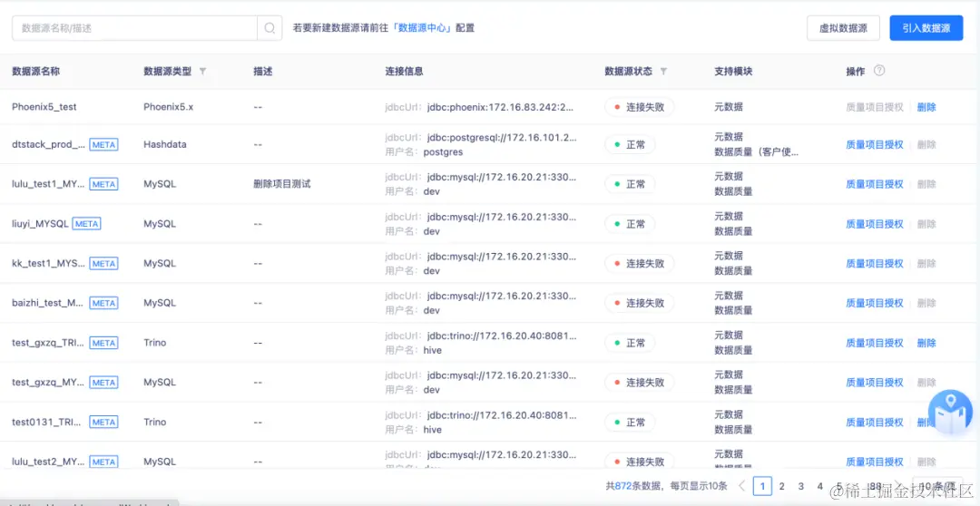
Task: Click 质量项目授权 for baizhi_test row
Action: 875,303
